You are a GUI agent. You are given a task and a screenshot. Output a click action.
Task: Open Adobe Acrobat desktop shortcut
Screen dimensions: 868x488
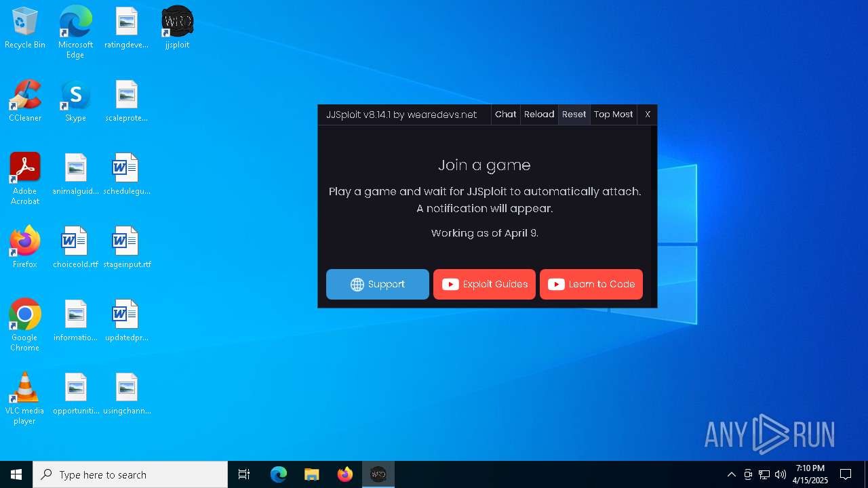[x=25, y=179]
